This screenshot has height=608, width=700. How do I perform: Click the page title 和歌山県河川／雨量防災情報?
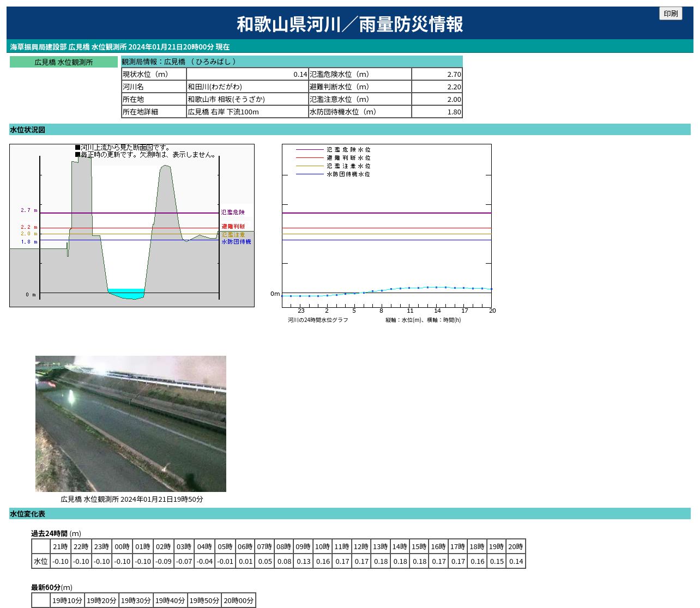(350, 24)
